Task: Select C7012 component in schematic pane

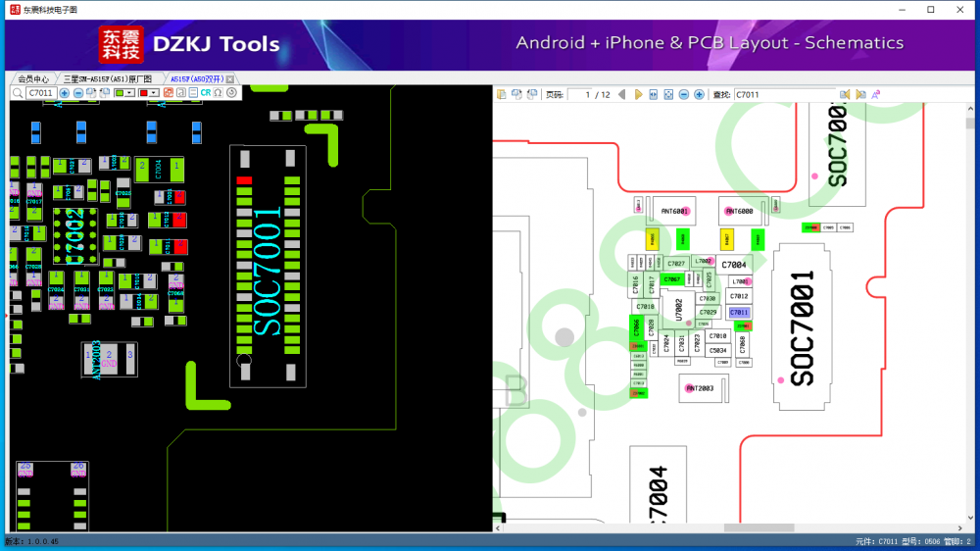Action: click(x=739, y=296)
